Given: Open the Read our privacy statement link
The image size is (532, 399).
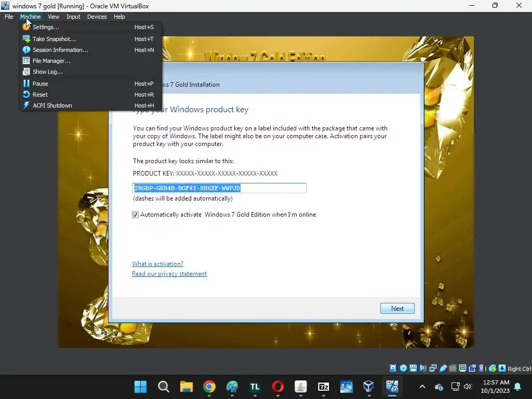Looking at the screenshot, I should 169,273.
